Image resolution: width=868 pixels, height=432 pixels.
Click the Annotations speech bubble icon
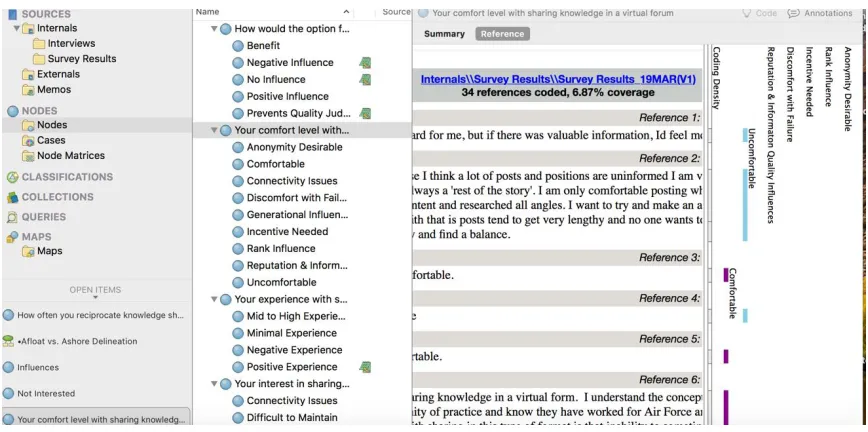[x=793, y=13]
